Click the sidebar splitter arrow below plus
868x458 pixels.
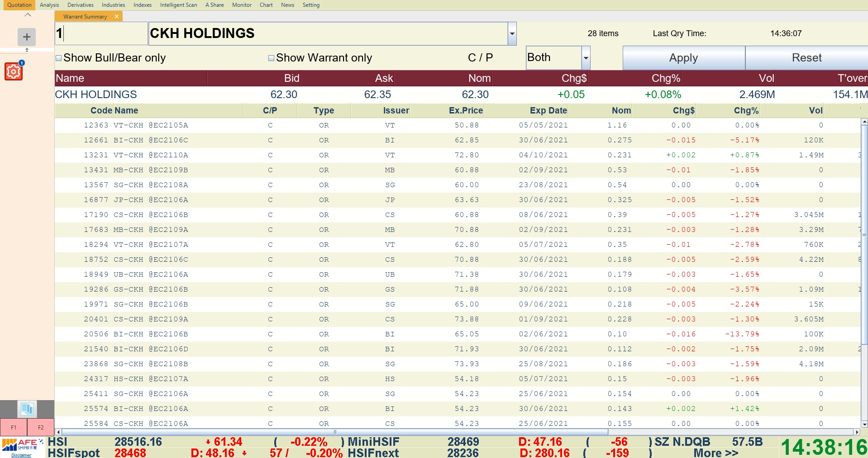pyautogui.click(x=27, y=50)
